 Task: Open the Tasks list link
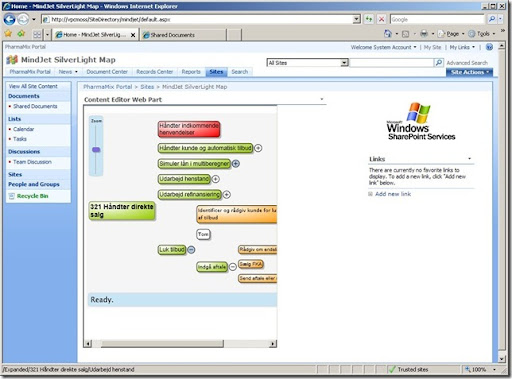(20, 139)
